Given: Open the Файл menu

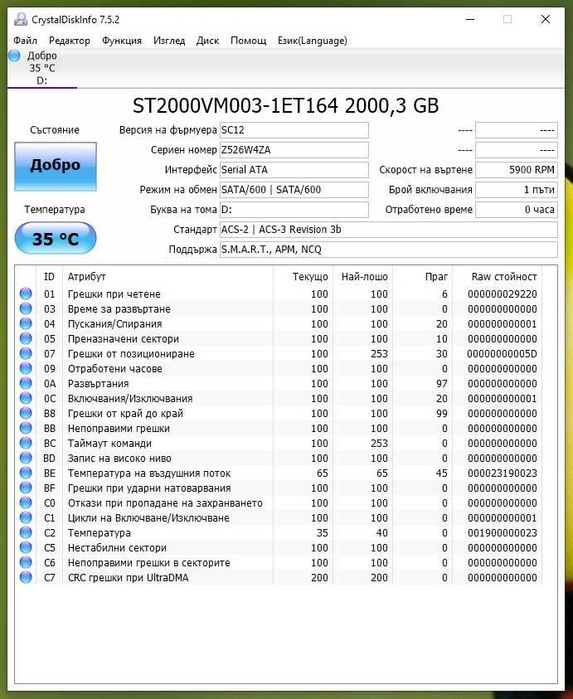Looking at the screenshot, I should click(25, 41).
